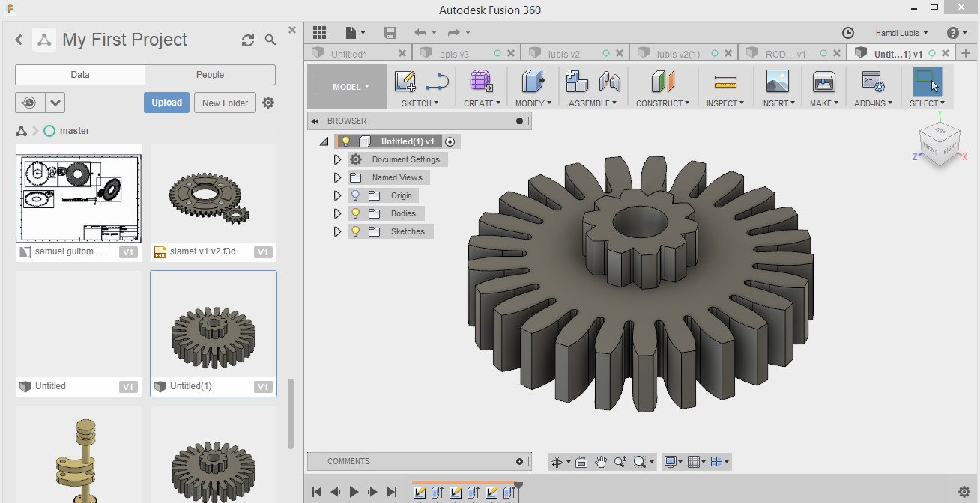Screen dimensions: 980x503
Task: Redo the last undone action
Action: tap(453, 32)
